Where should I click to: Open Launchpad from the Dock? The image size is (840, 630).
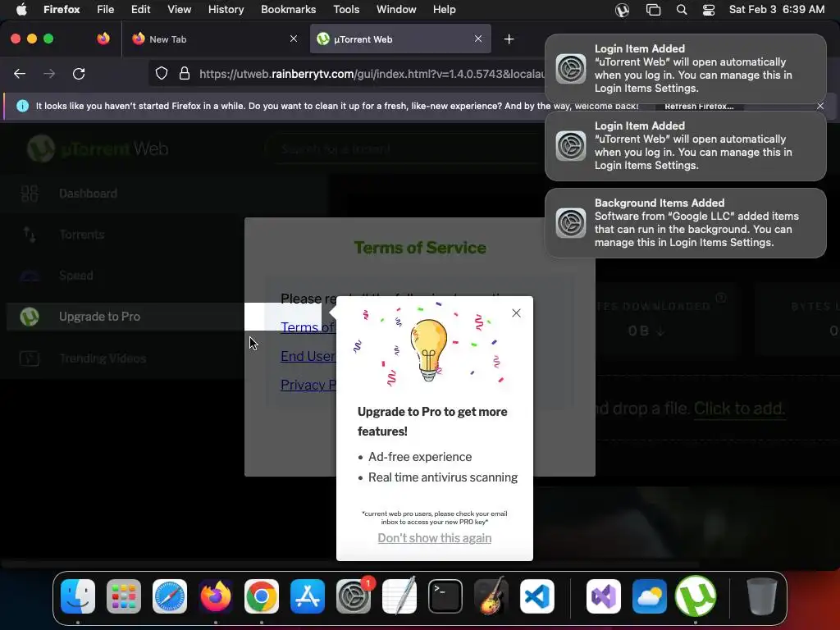(124, 596)
